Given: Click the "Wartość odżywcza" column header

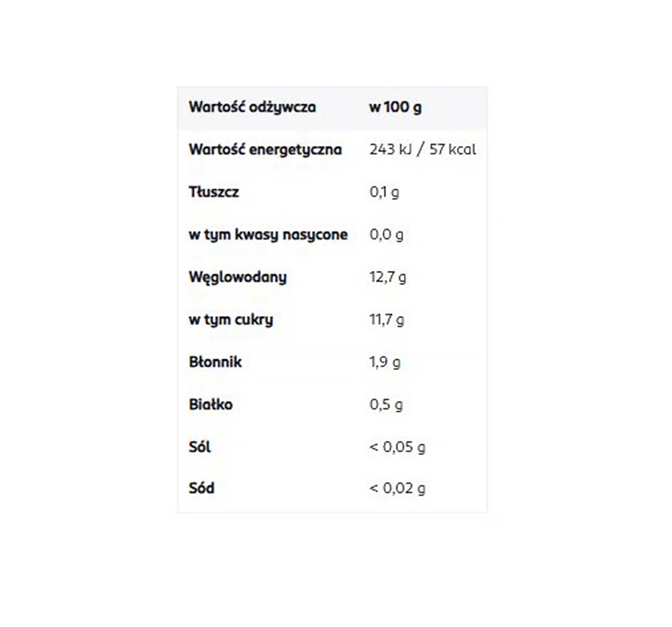Looking at the screenshot, I should tap(252, 107).
